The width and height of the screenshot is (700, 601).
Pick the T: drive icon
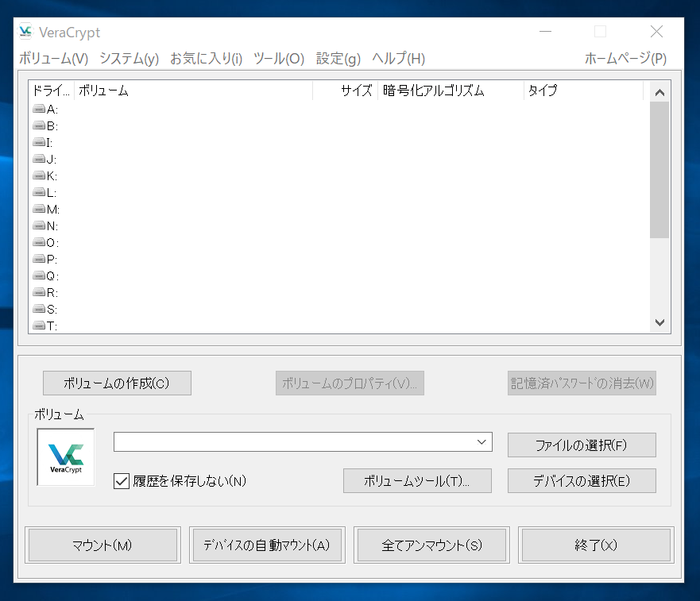point(39,326)
